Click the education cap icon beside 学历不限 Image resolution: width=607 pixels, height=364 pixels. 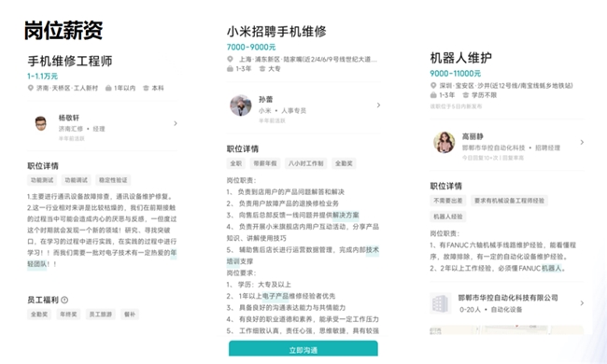pos(466,95)
